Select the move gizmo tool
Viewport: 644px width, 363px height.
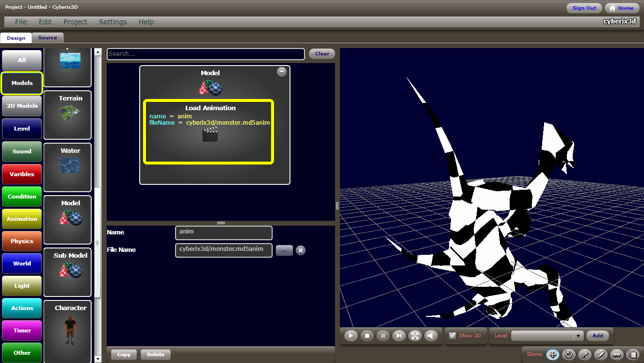pos(553,354)
